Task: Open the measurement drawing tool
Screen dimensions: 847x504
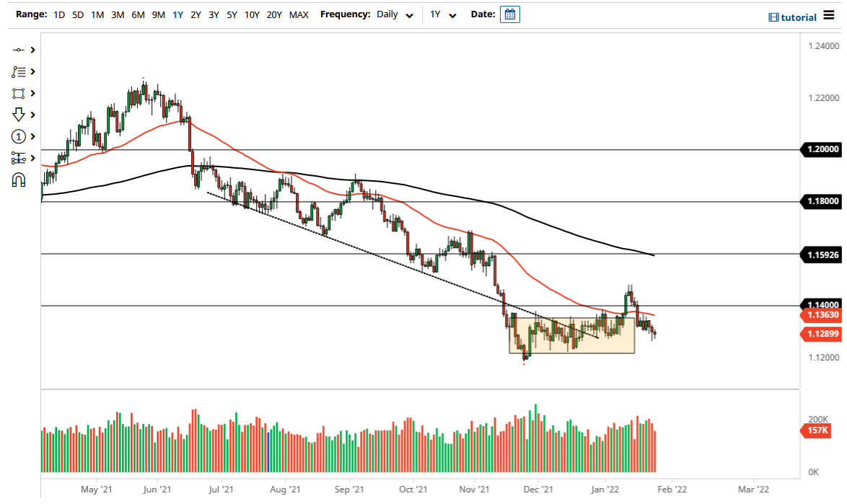Action: click(18, 157)
